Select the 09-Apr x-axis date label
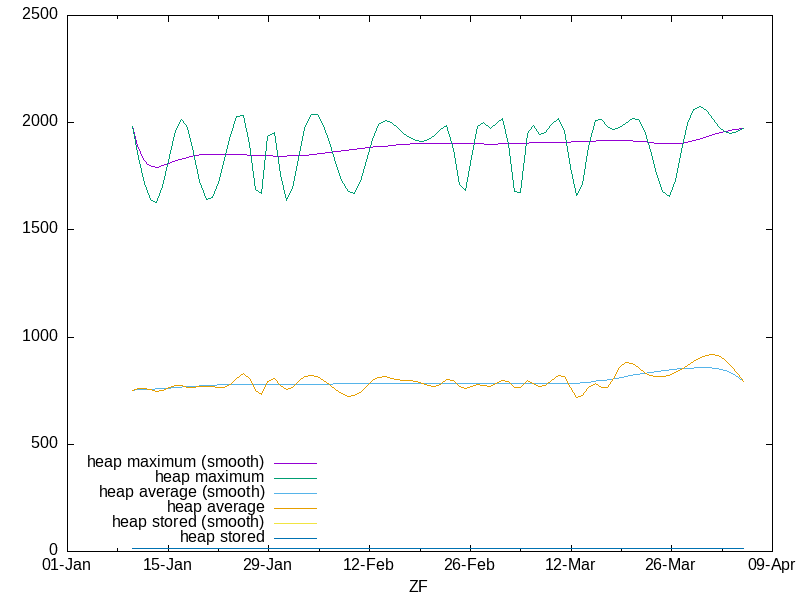 [771, 565]
